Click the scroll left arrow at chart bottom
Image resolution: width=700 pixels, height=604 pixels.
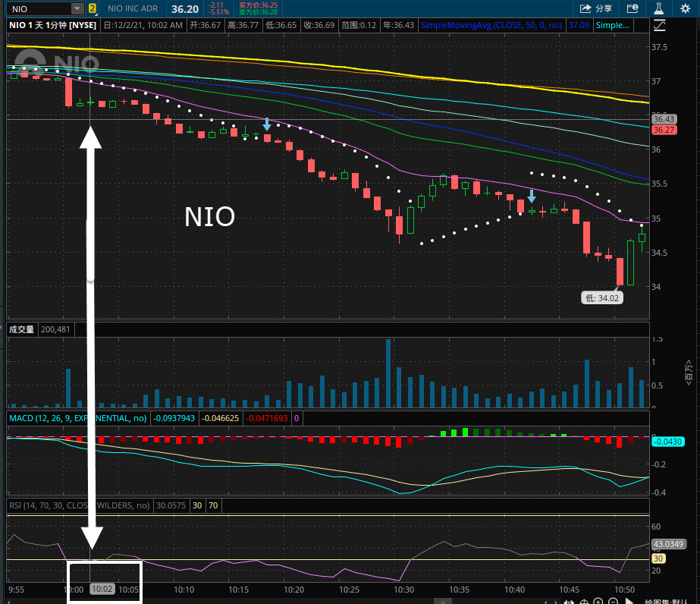coord(546,601)
